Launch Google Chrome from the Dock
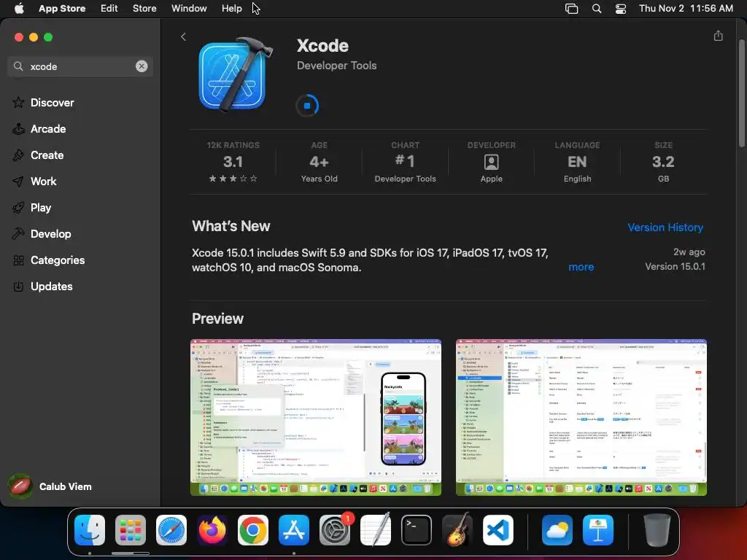Image resolution: width=747 pixels, height=560 pixels. (x=253, y=530)
